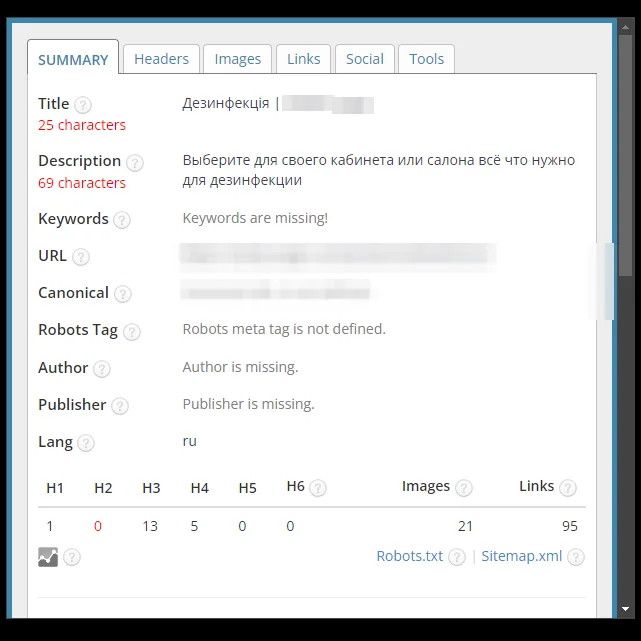Click the red H2 count value
Viewport: 641px width, 641px height.
pyautogui.click(x=98, y=526)
